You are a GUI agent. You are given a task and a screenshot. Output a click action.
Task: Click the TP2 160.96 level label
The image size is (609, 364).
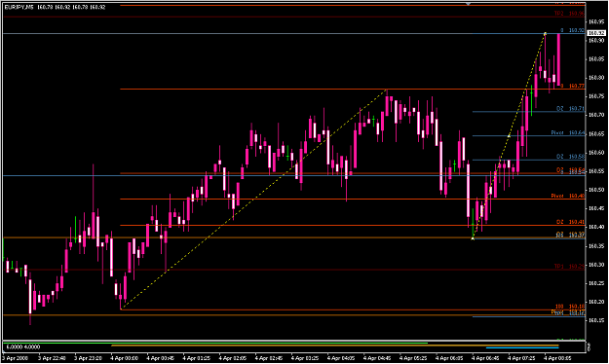tap(569, 14)
